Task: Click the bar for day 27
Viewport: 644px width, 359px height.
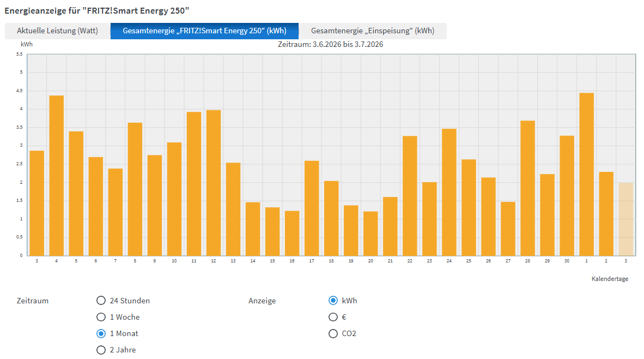Action: [x=508, y=229]
